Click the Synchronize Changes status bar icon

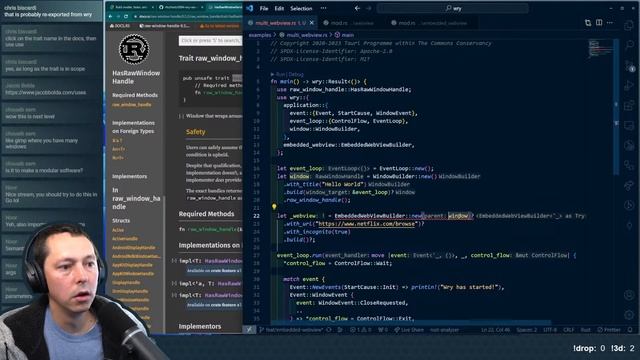[329, 330]
